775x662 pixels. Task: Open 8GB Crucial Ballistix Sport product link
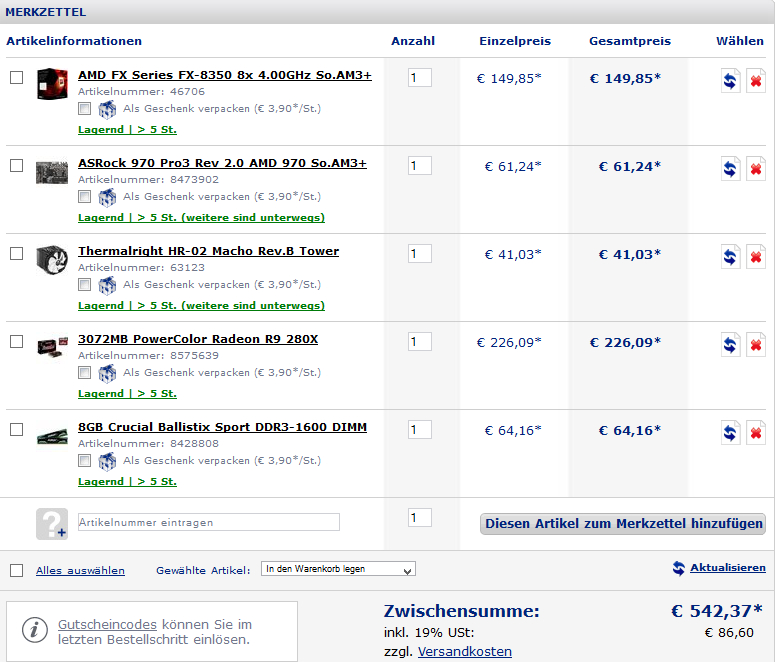pos(222,427)
